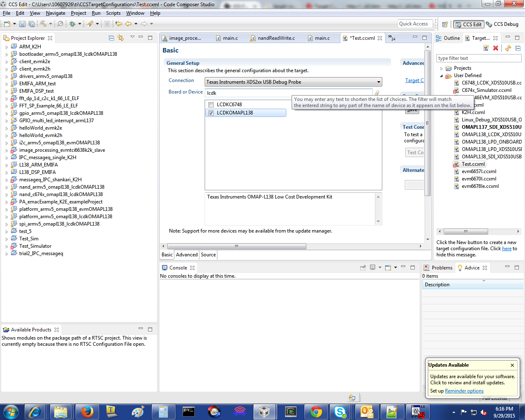Collapse all in Project Explorer
Screen dimensions: 525x420
111,38
